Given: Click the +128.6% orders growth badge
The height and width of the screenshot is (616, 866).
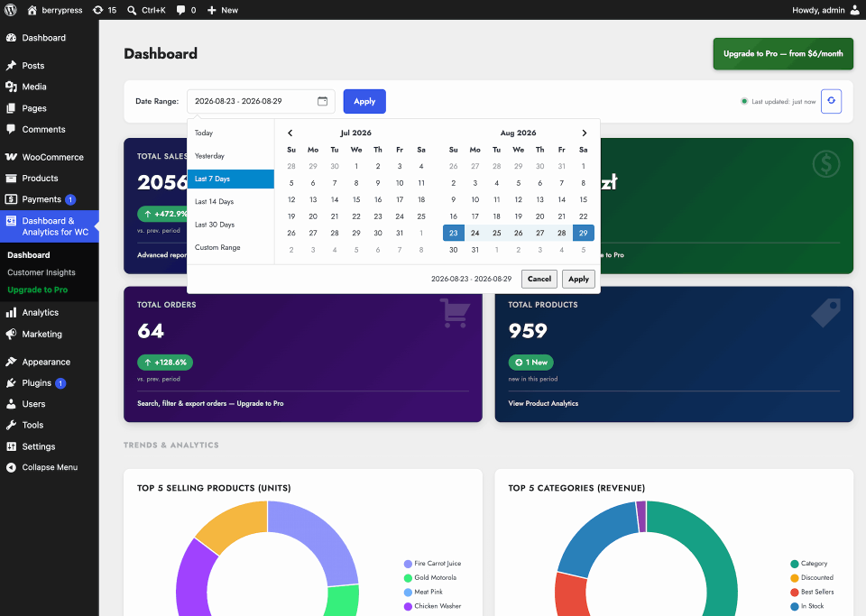Looking at the screenshot, I should pos(164,363).
